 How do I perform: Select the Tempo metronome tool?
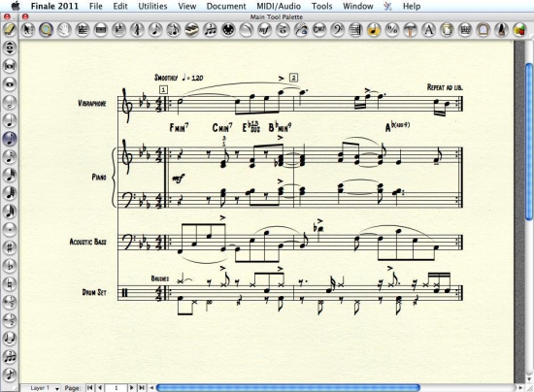(502, 30)
